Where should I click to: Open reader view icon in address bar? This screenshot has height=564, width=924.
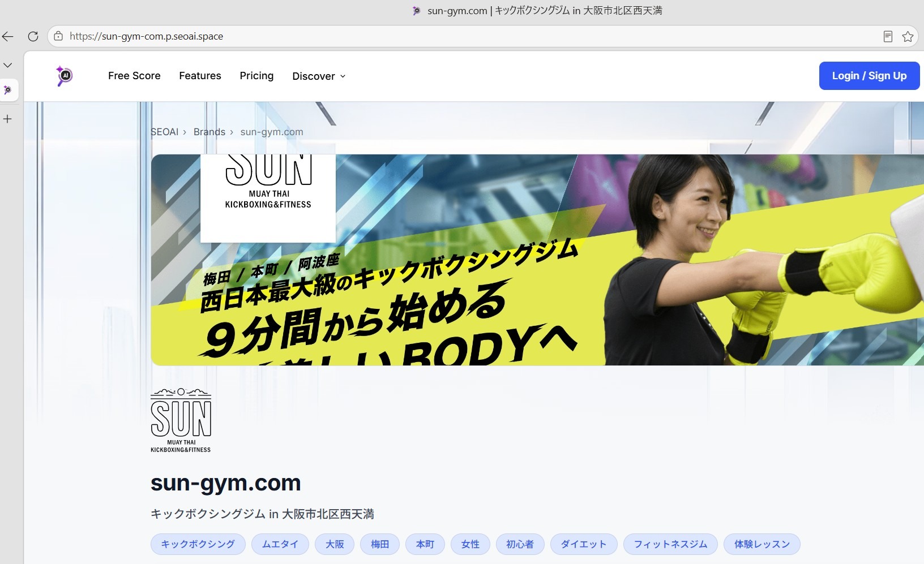(888, 37)
